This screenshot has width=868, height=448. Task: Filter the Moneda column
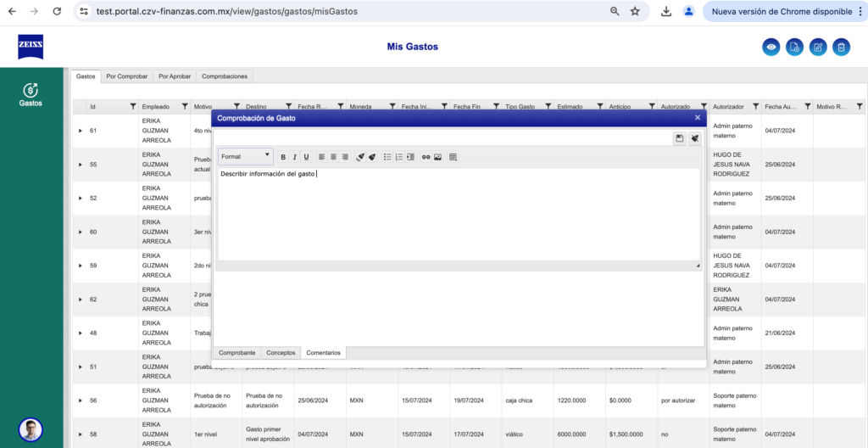pyautogui.click(x=392, y=106)
